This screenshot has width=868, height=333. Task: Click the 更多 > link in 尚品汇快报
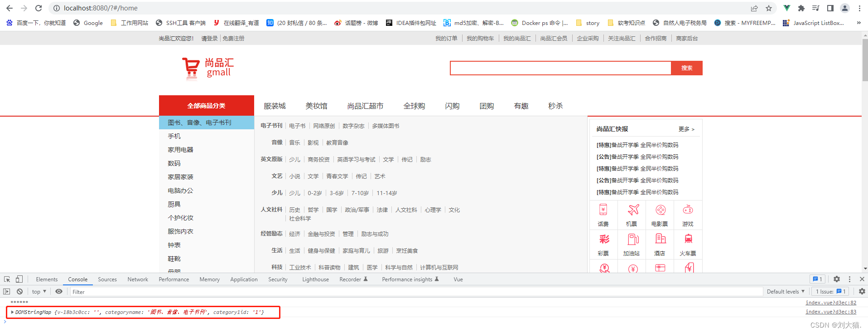tap(686, 129)
